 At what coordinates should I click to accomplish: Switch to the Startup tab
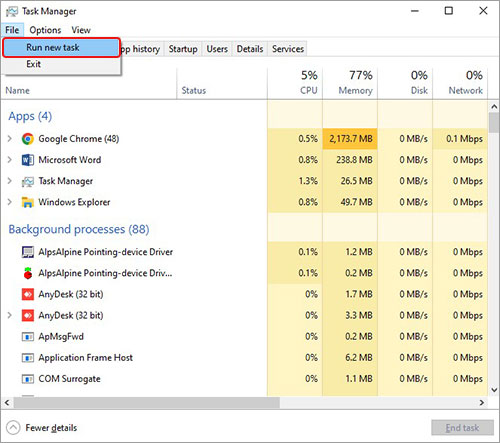(183, 49)
